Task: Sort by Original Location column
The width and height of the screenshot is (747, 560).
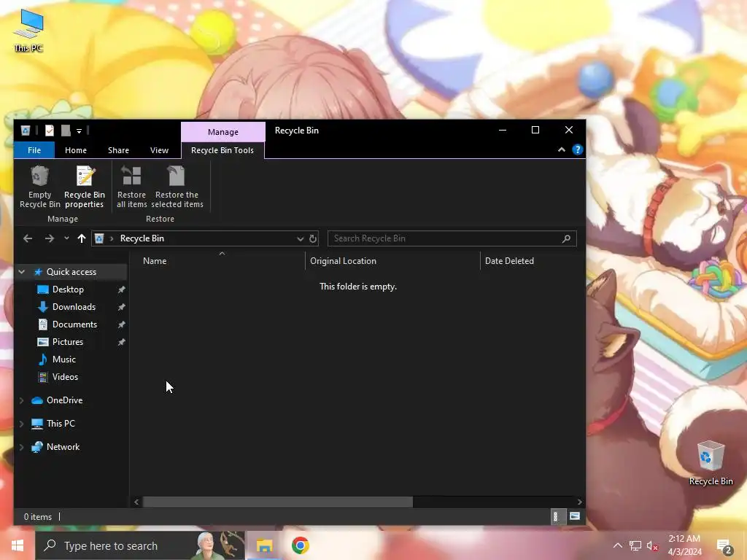Action: [343, 261]
